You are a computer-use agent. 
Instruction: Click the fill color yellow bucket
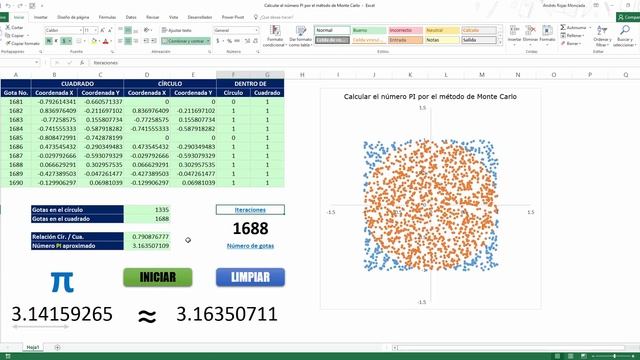93,41
